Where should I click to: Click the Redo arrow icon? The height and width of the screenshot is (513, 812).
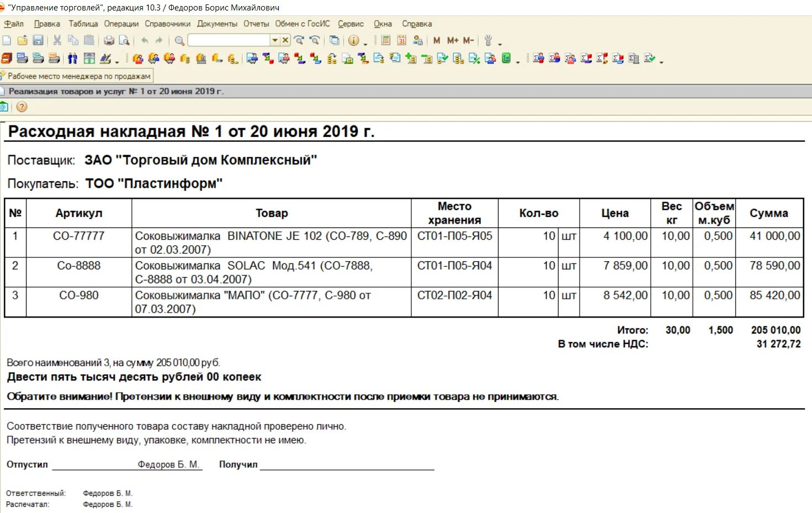coord(159,40)
